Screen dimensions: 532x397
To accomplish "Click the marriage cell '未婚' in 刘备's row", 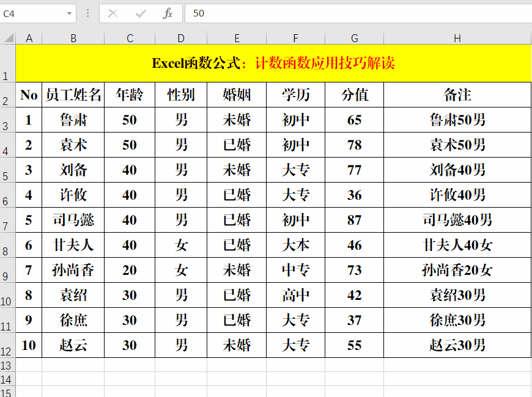I will coord(237,170).
